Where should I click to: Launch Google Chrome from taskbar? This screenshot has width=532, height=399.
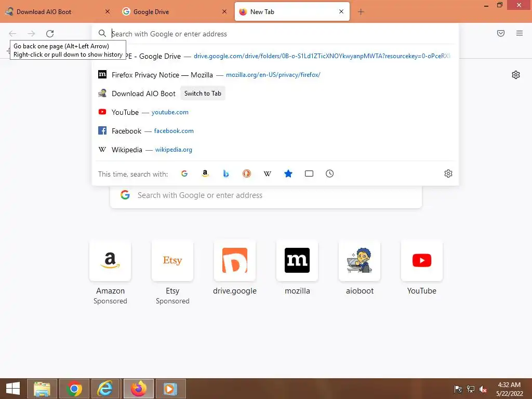tap(74, 389)
